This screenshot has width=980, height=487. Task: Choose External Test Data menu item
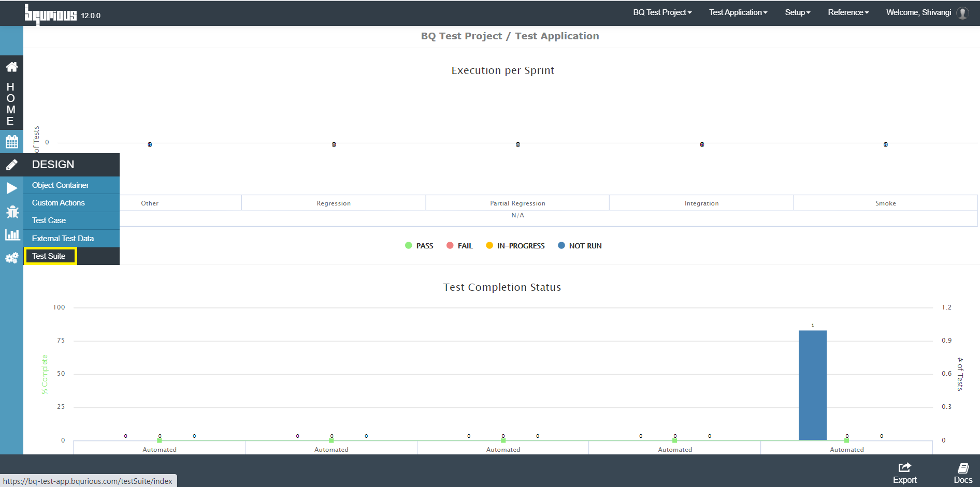click(x=71, y=239)
